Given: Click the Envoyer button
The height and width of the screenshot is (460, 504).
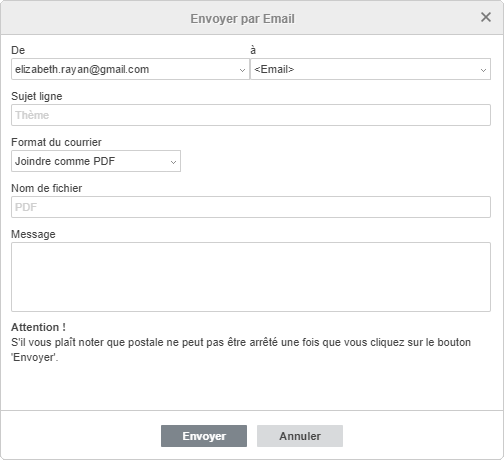Looking at the screenshot, I should [x=204, y=436].
